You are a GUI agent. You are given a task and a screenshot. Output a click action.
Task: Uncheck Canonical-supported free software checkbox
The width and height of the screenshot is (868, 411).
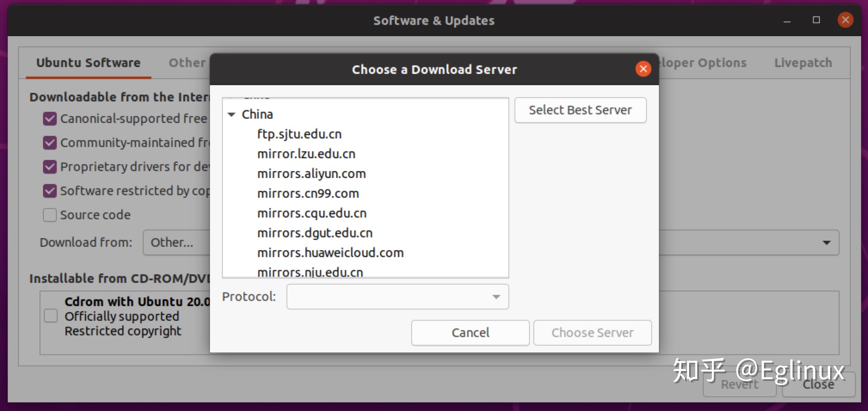[50, 119]
